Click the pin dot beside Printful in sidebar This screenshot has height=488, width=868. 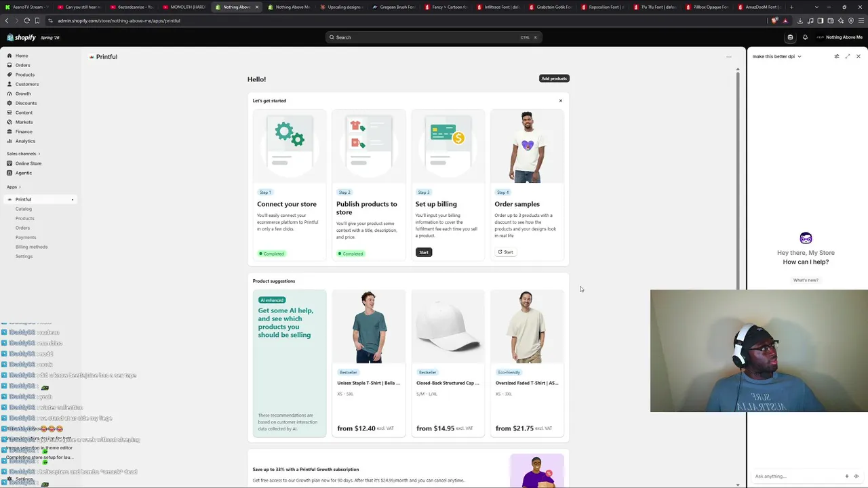(73, 200)
